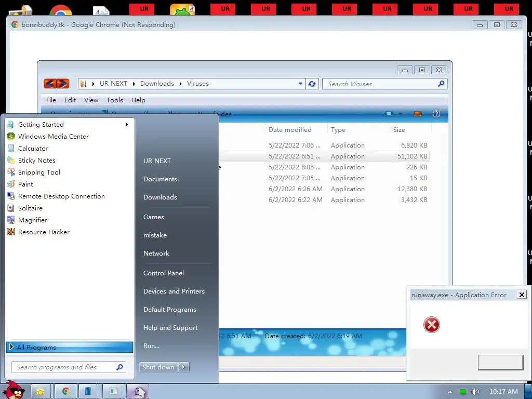Click the blue book taskbar icon

[88, 392]
